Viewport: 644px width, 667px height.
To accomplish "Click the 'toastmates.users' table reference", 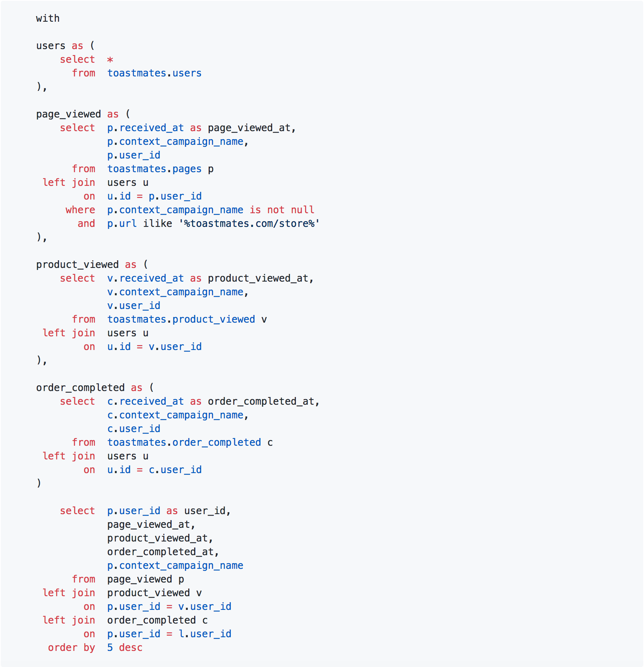I will pyautogui.click(x=154, y=73).
